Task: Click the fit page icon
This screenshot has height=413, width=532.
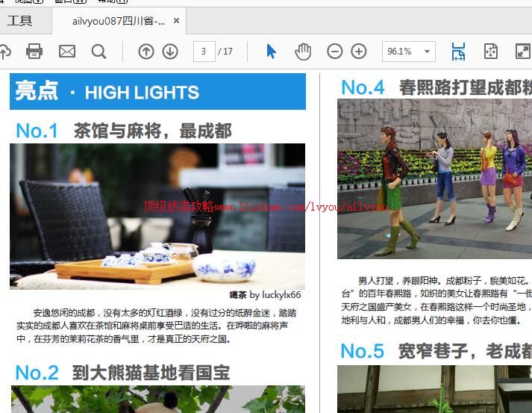Action: 490,52
